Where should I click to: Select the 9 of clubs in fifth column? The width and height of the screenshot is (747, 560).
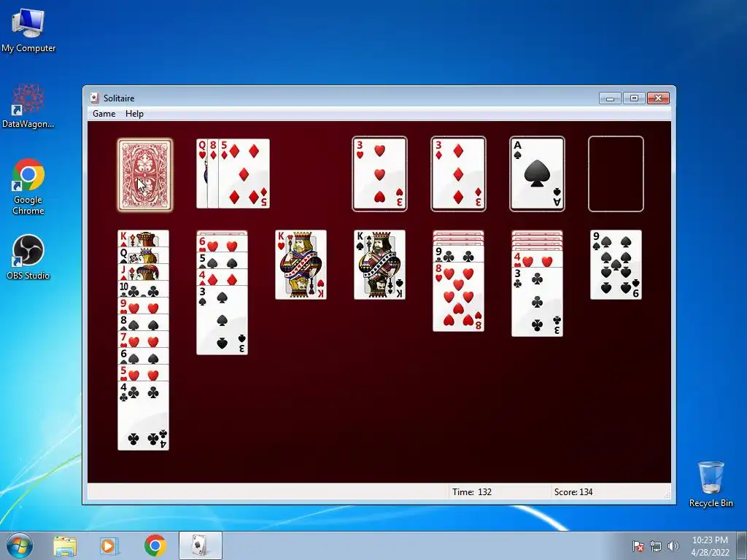click(458, 253)
